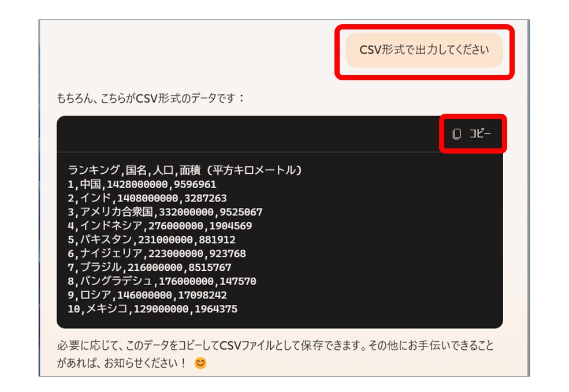Click the CSV header line ランキング,国名,人口,面積
Viewport: 569px width, 392px height.
point(185,170)
